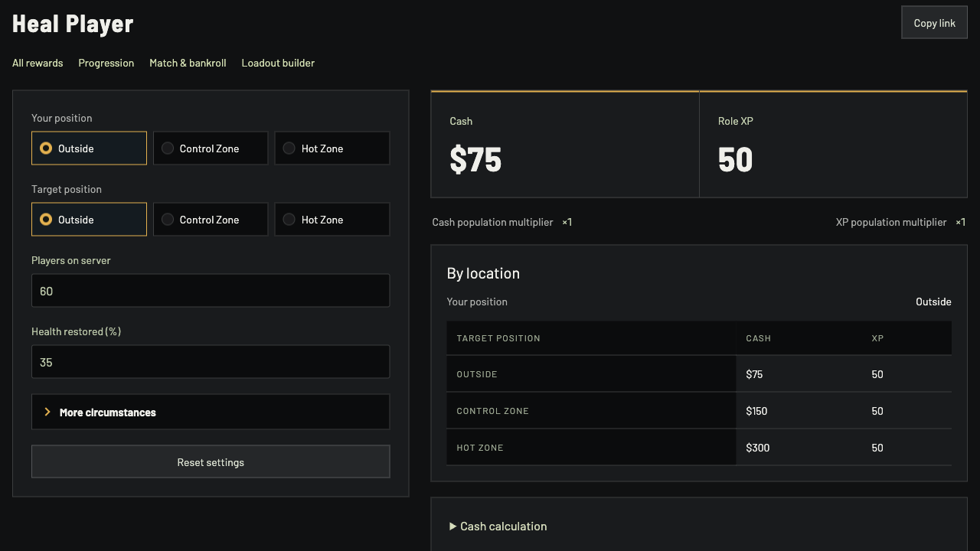980x551 pixels.
Task: Click the Reset settings button
Action: (211, 462)
